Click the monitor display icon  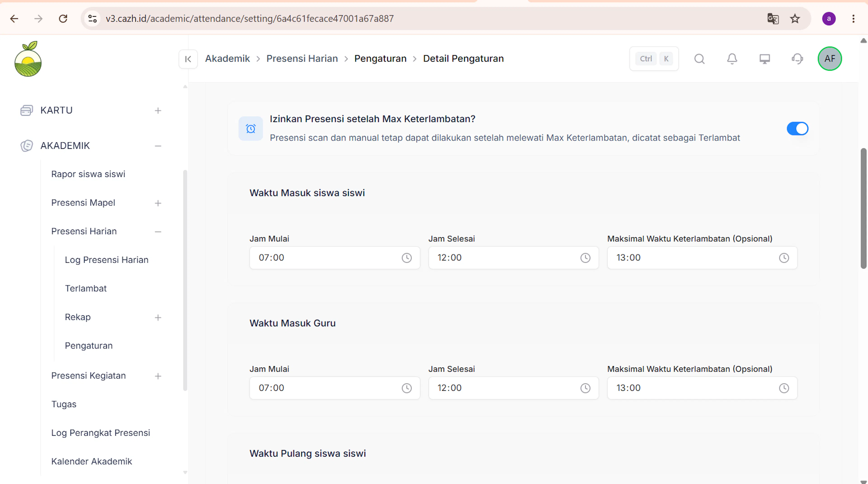(764, 59)
